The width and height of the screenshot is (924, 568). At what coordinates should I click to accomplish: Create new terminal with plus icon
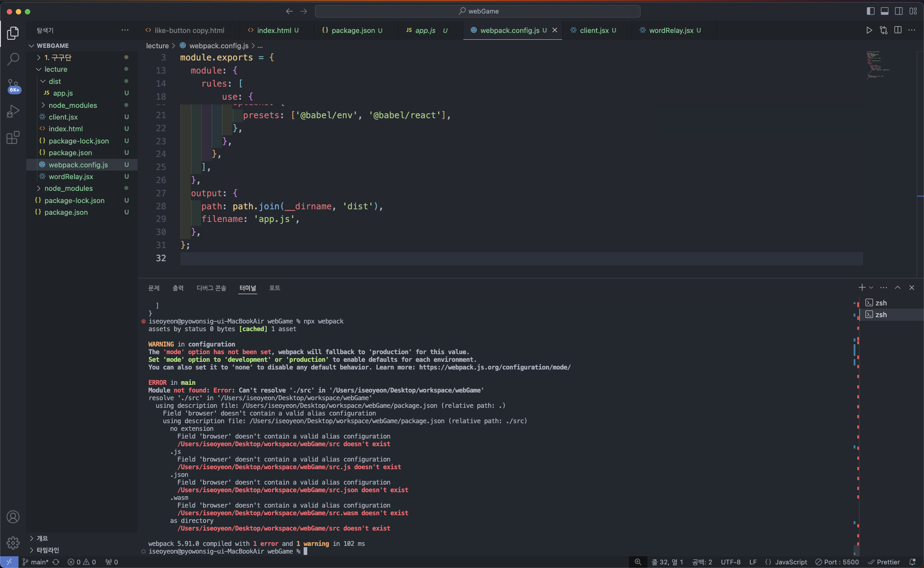pyautogui.click(x=862, y=287)
